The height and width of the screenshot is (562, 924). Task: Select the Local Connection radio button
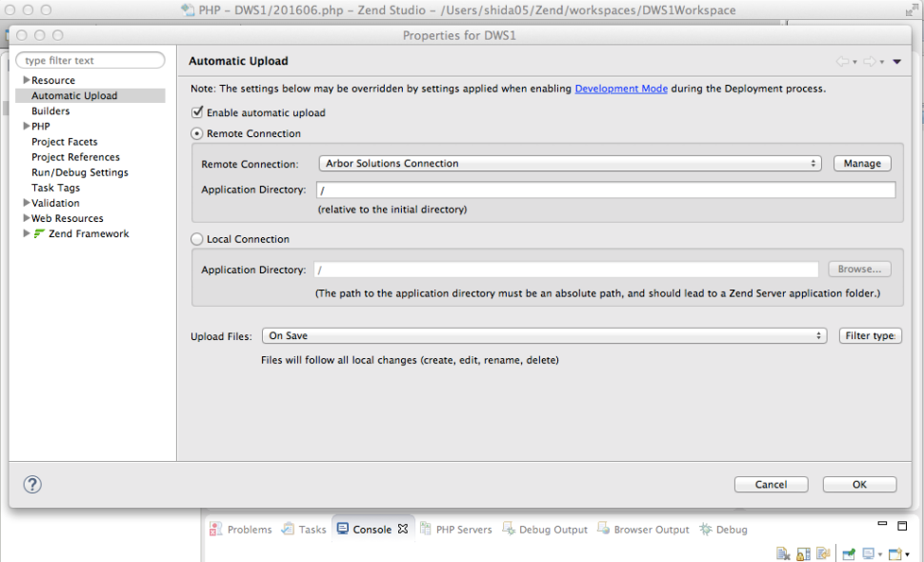click(197, 239)
